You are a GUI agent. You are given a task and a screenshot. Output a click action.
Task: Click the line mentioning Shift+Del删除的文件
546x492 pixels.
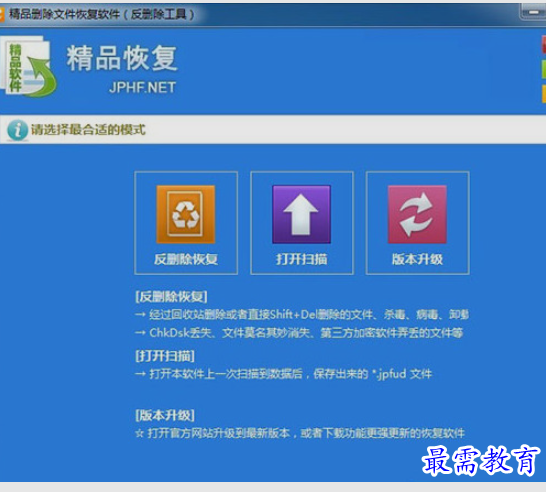click(302, 315)
